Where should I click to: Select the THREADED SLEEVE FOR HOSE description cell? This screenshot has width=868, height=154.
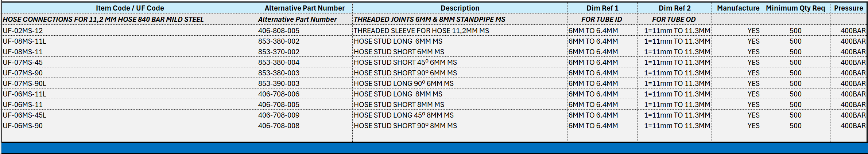[421, 31]
